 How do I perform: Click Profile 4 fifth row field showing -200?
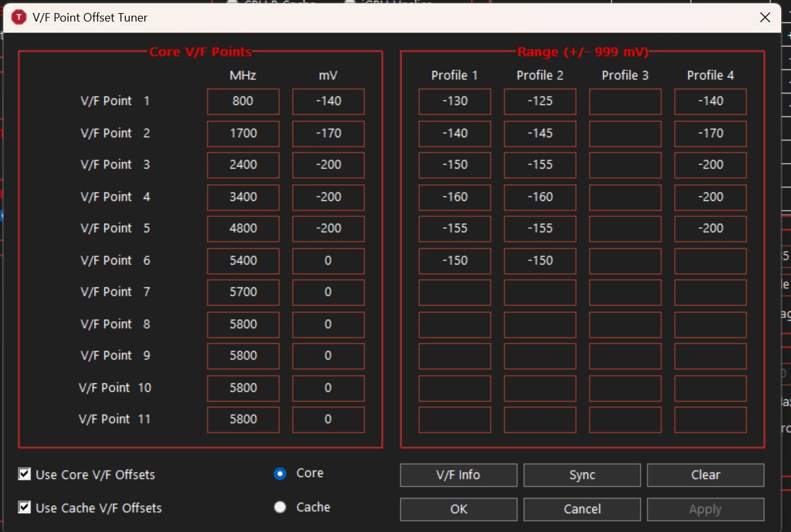[710, 228]
